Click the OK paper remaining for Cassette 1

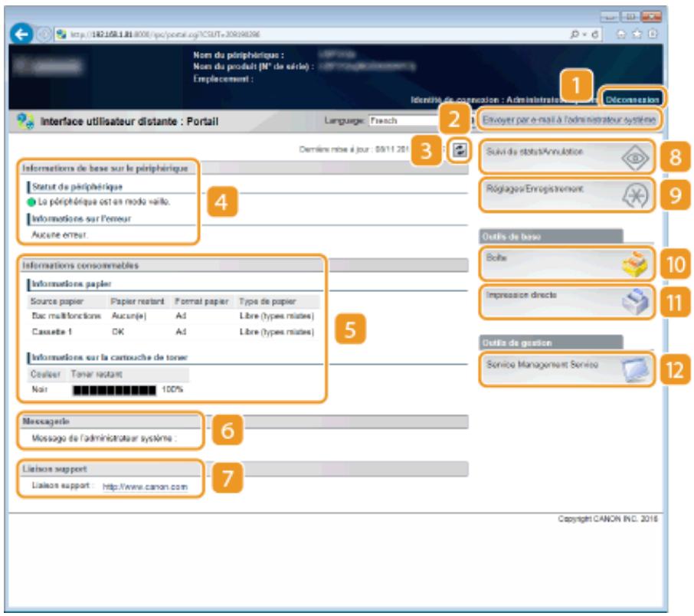pos(118,332)
